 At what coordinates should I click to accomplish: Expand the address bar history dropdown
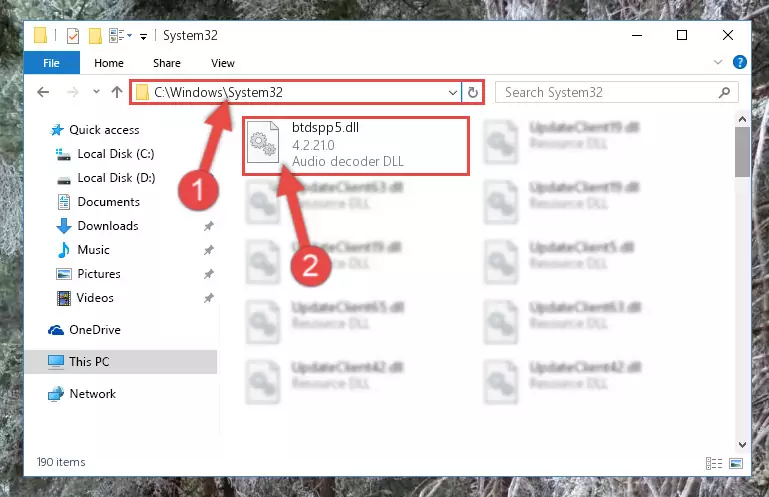point(453,92)
